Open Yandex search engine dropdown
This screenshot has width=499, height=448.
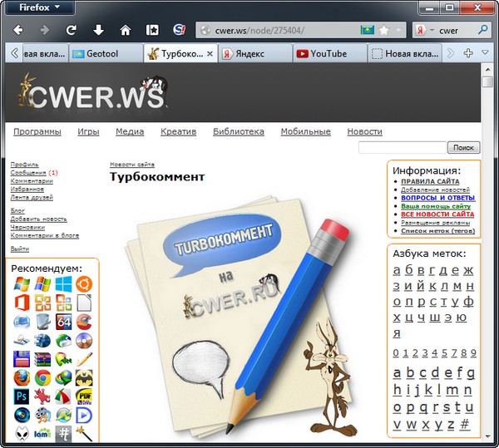click(426, 30)
